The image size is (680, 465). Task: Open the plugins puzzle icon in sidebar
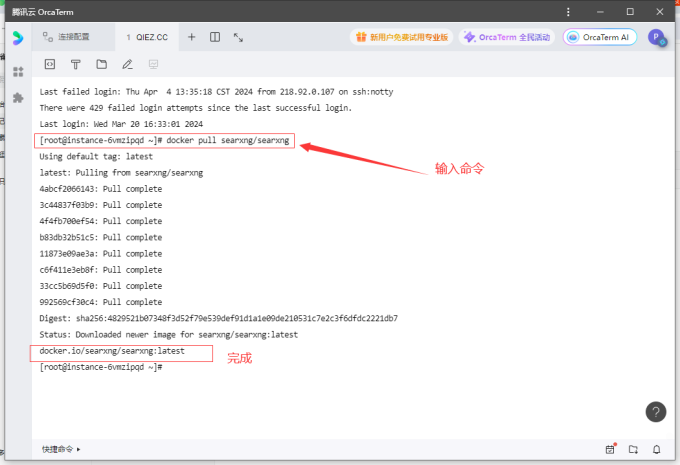pyautogui.click(x=18, y=98)
